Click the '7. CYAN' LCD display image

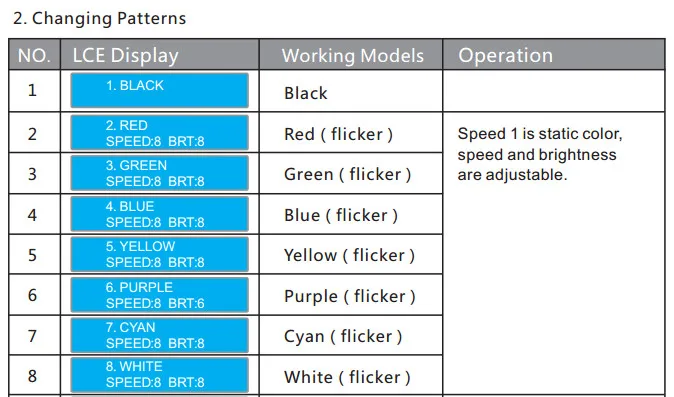click(159, 335)
